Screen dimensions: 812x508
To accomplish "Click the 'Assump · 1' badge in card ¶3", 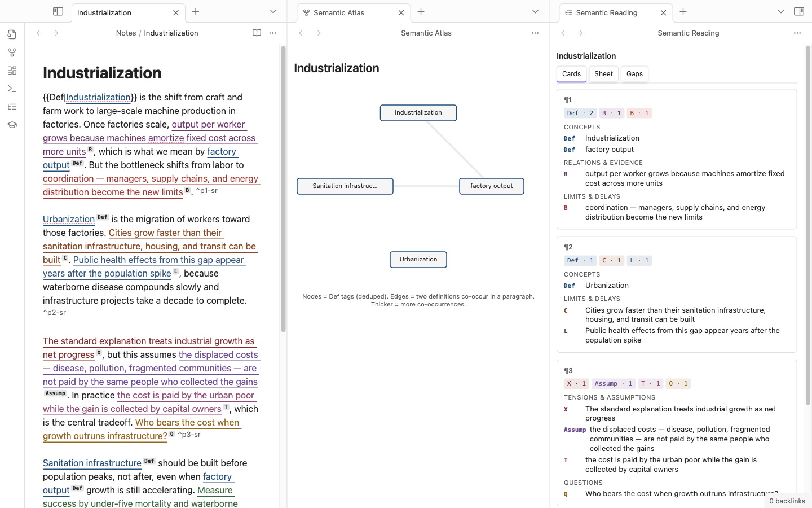I will pos(614,384).
